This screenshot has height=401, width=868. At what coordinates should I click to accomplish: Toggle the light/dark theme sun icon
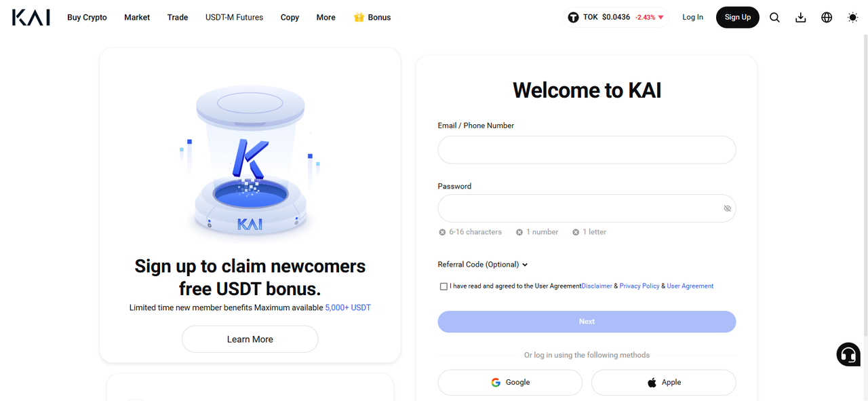(x=852, y=18)
